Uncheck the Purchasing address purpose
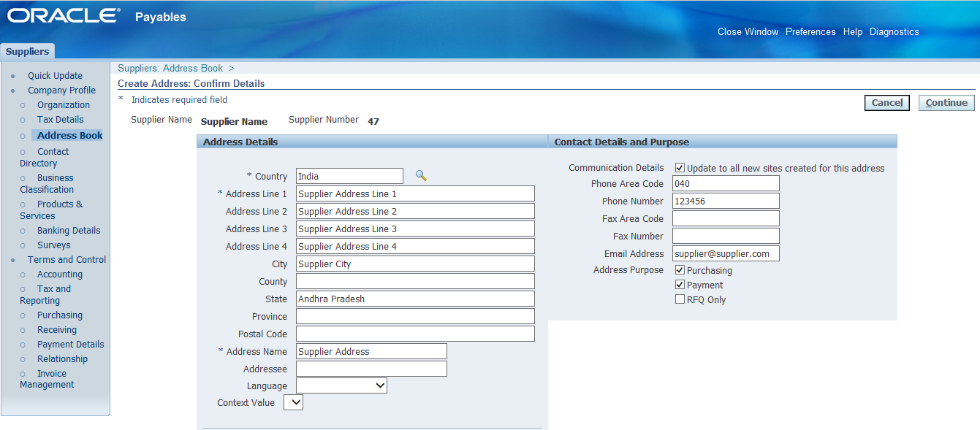 coord(680,271)
